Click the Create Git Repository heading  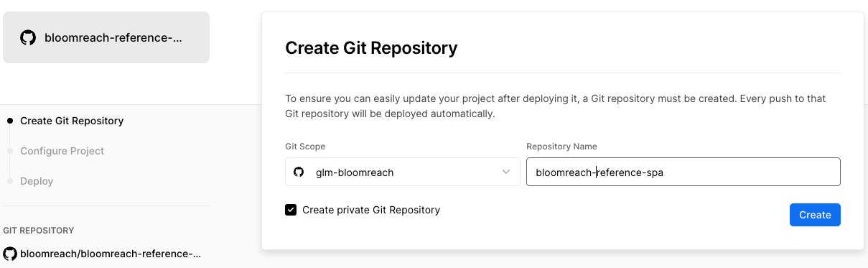371,48
